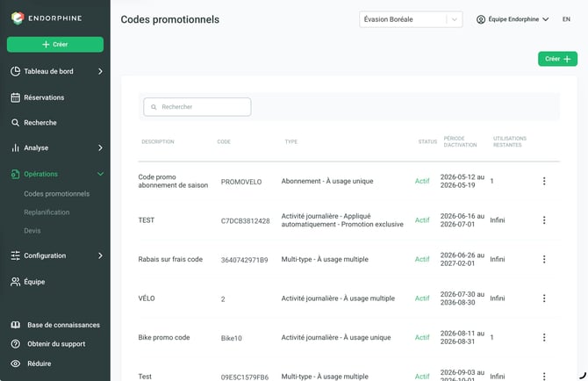Open Devis submenu item
The height and width of the screenshot is (381, 588).
[32, 231]
